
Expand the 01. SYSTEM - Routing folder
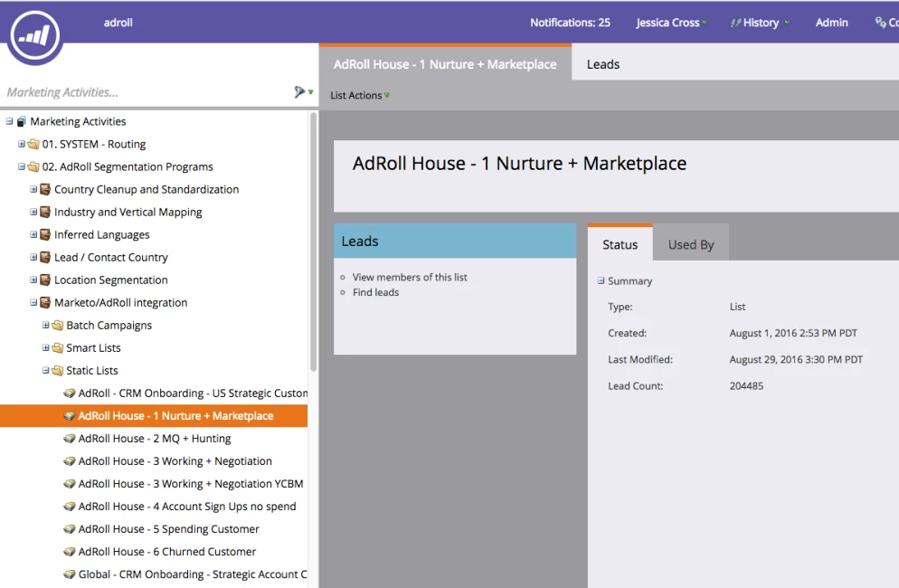point(21,144)
